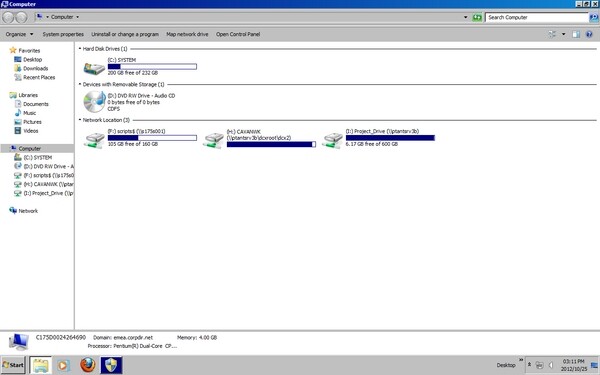Collapse the Hard Disk Drives group
This screenshot has width=600, height=375.
[x=80, y=49]
